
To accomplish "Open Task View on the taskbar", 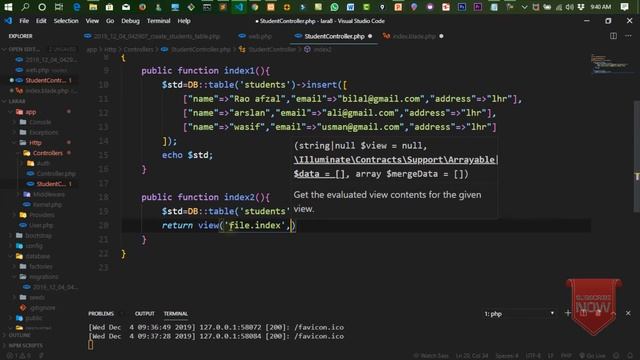I will pos(59,7).
